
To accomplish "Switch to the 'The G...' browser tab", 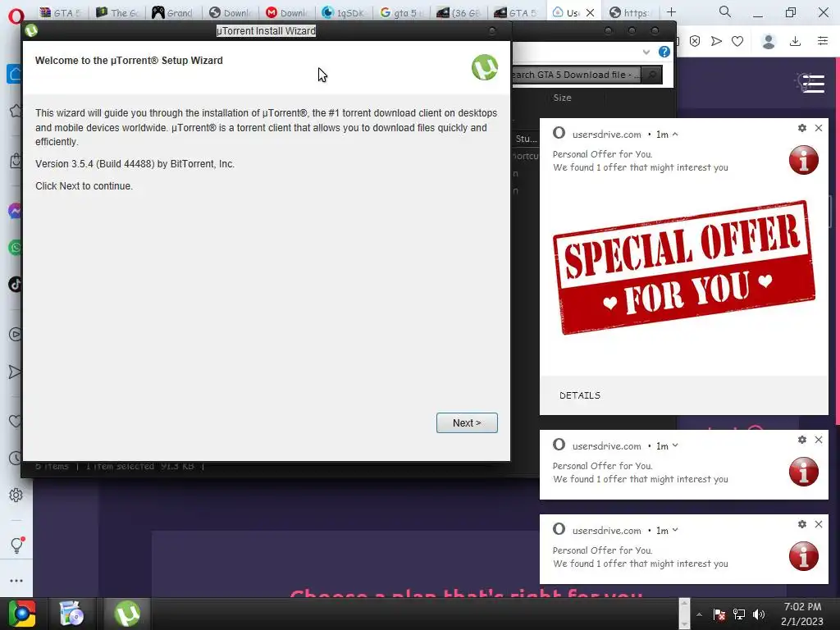I will pos(117,13).
